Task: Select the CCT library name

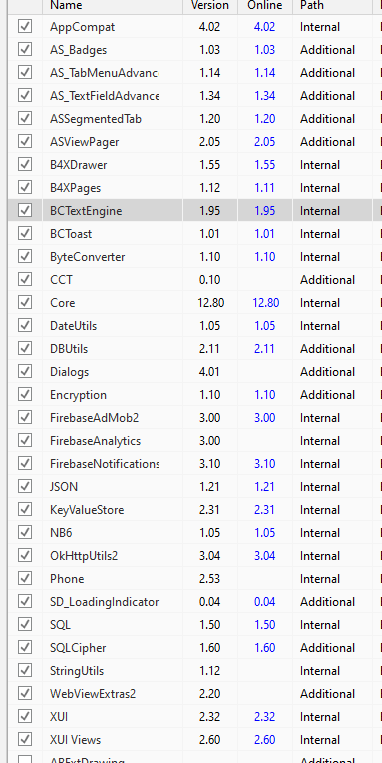Action: pos(61,280)
